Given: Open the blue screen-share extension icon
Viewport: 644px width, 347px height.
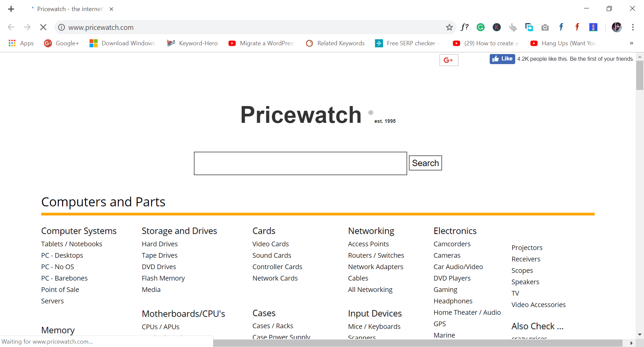Looking at the screenshot, I should click(x=529, y=27).
